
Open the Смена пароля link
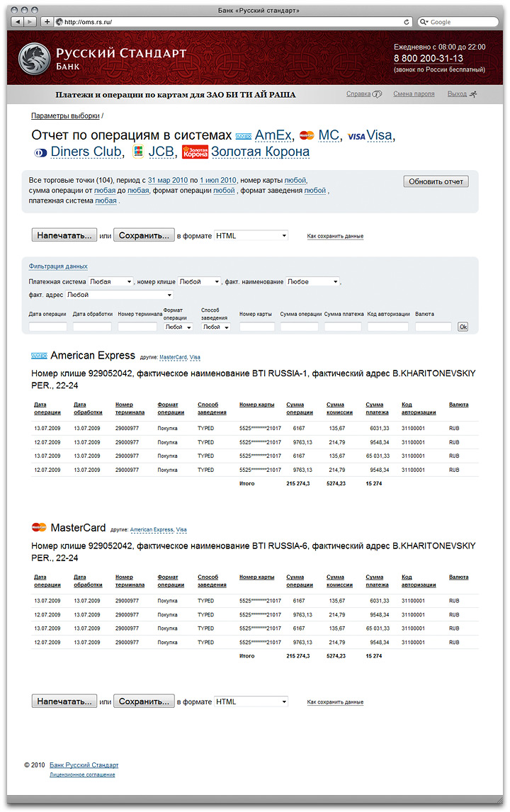[414, 94]
